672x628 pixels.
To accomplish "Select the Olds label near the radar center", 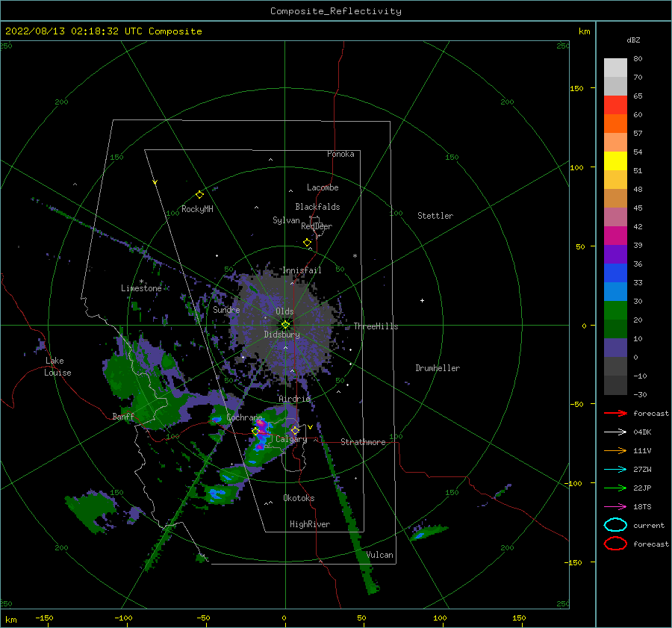I will (x=284, y=311).
